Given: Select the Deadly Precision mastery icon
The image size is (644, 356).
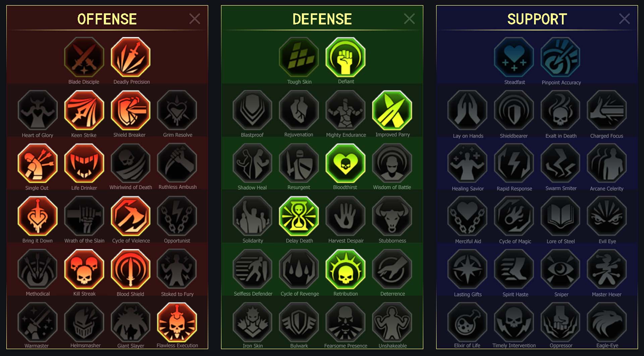Looking at the screenshot, I should point(130,57).
